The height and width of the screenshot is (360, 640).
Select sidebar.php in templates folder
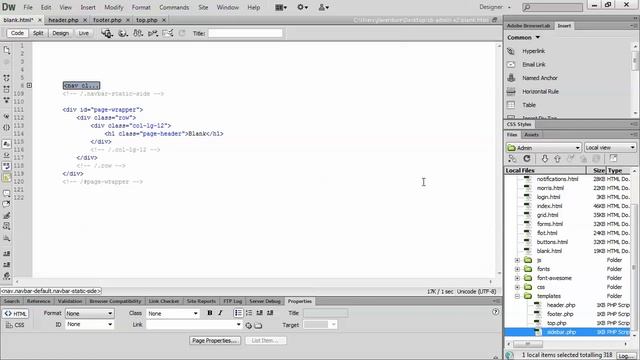[561, 332]
